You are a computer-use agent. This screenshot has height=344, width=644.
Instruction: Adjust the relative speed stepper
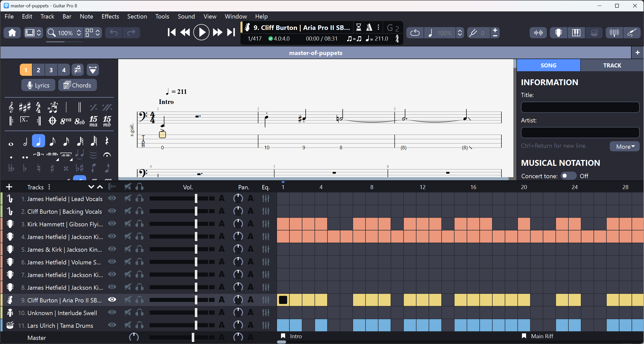click(460, 33)
